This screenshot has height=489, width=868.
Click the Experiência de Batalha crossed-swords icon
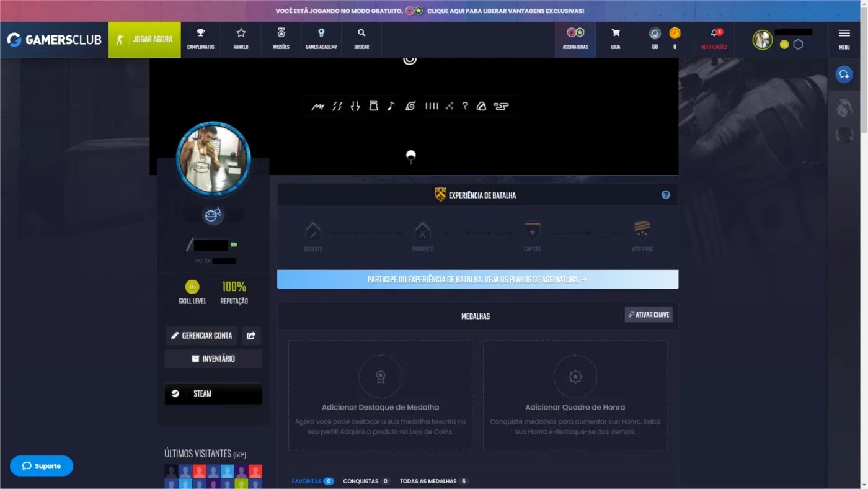point(441,195)
